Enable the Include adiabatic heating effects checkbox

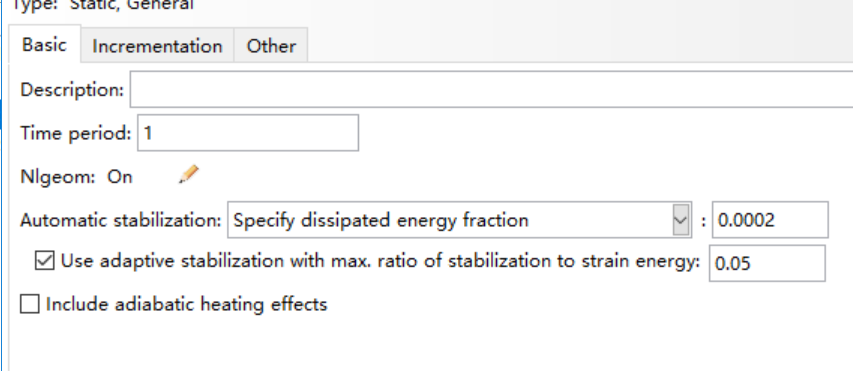tap(29, 304)
